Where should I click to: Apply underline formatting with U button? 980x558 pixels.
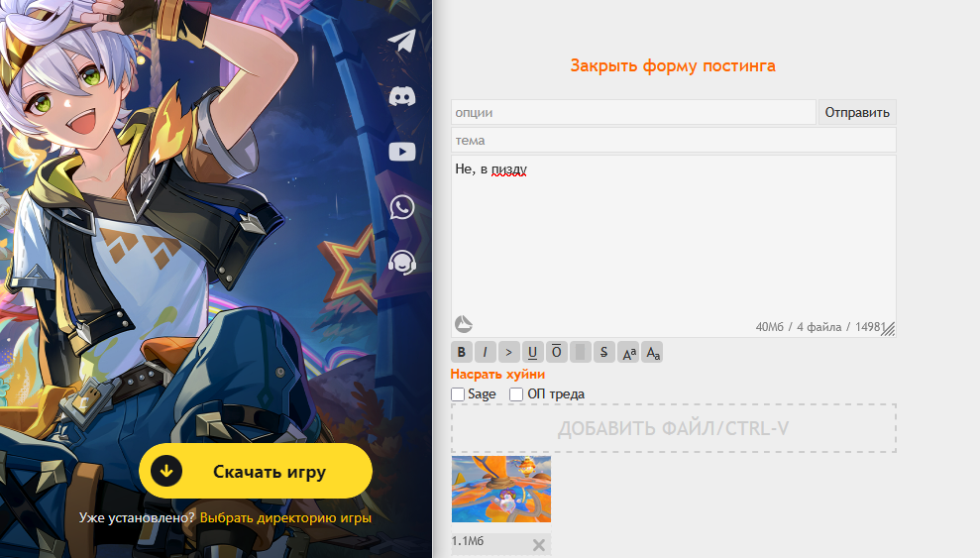point(532,353)
